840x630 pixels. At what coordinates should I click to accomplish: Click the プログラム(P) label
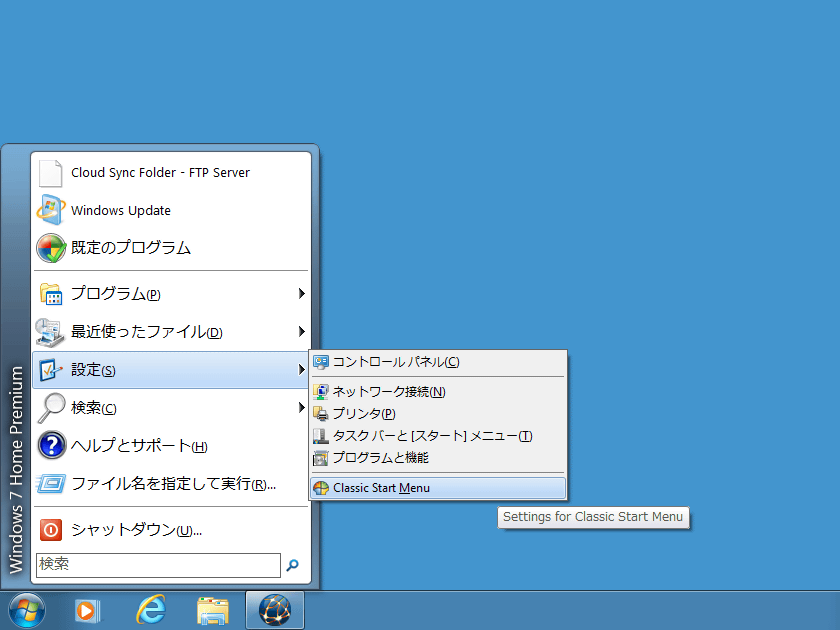pos(116,294)
